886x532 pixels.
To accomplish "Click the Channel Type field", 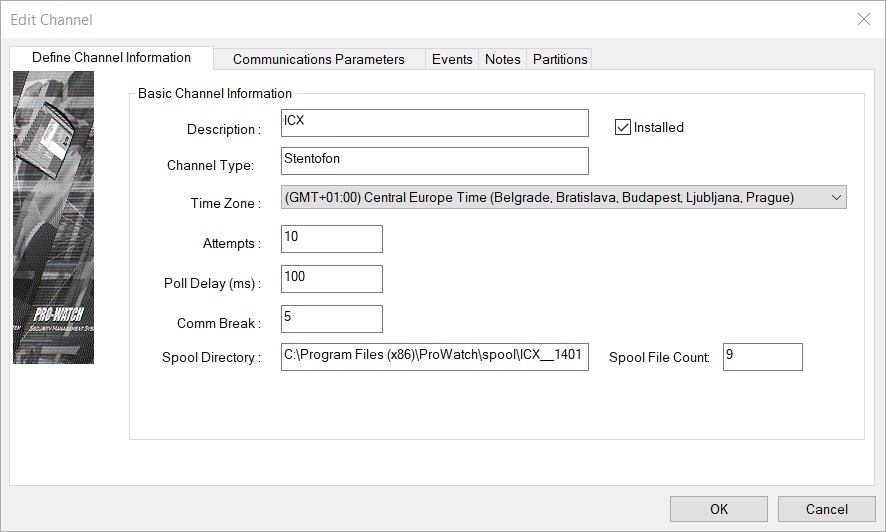I will tap(435, 161).
